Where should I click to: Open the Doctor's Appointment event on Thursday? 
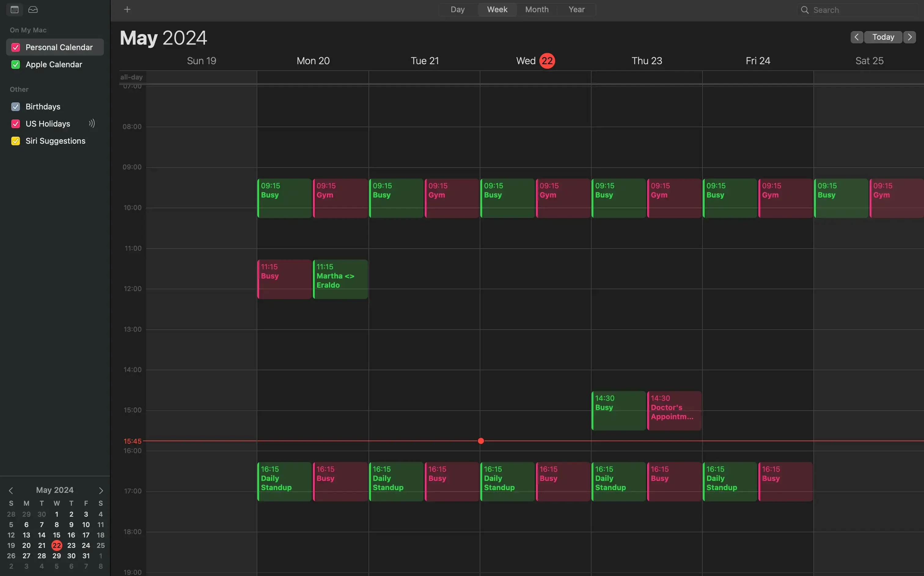tap(673, 411)
